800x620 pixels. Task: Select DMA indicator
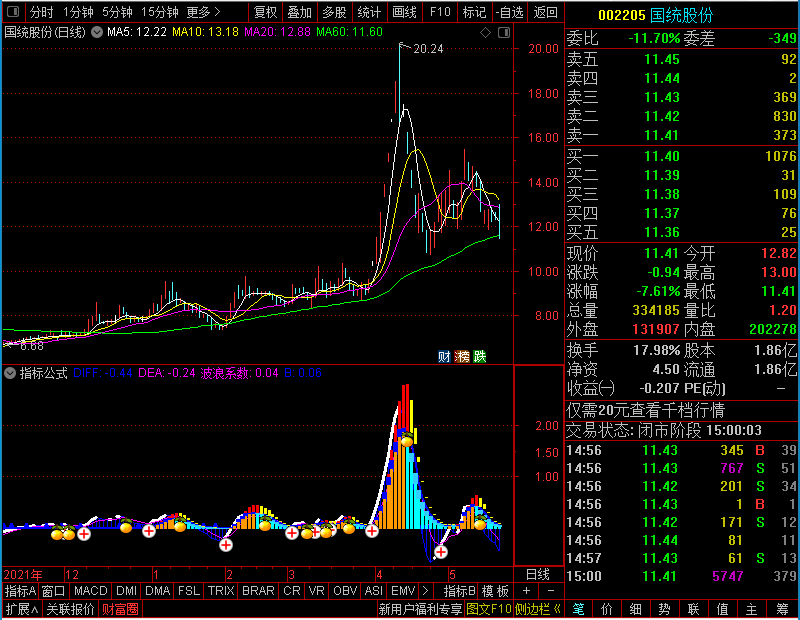click(x=157, y=591)
